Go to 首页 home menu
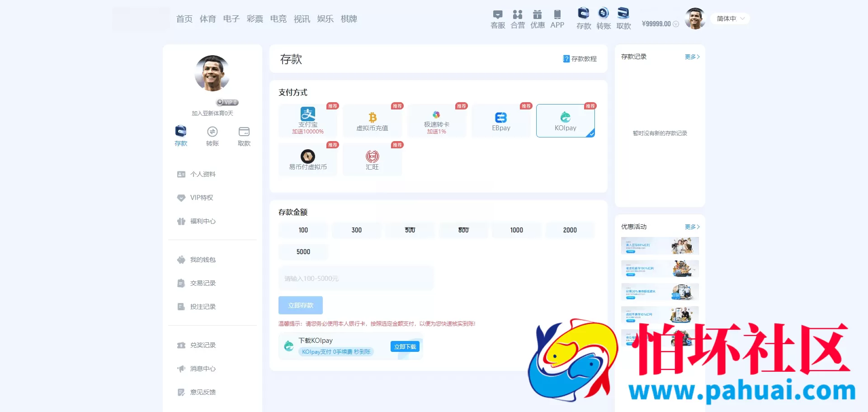This screenshot has height=412, width=868. point(184,19)
